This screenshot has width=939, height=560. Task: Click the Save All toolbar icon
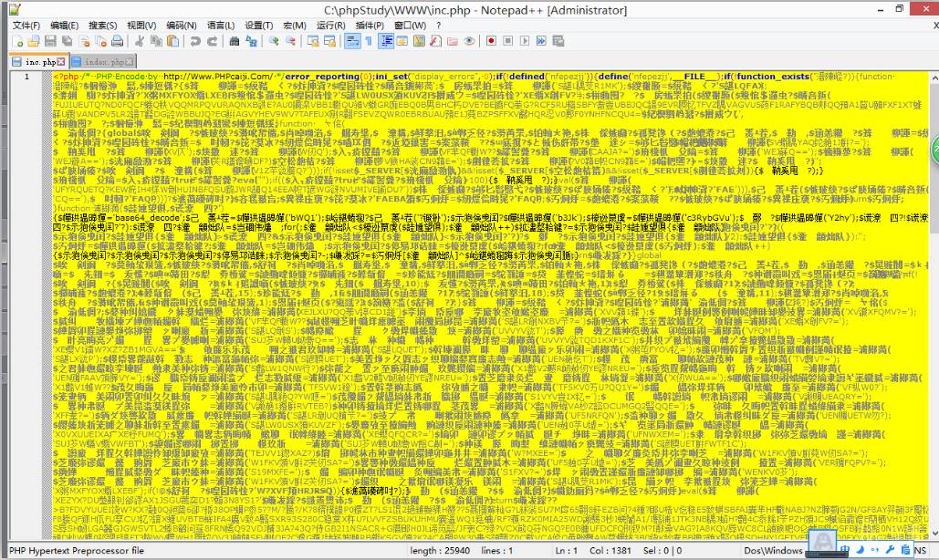(x=68, y=41)
